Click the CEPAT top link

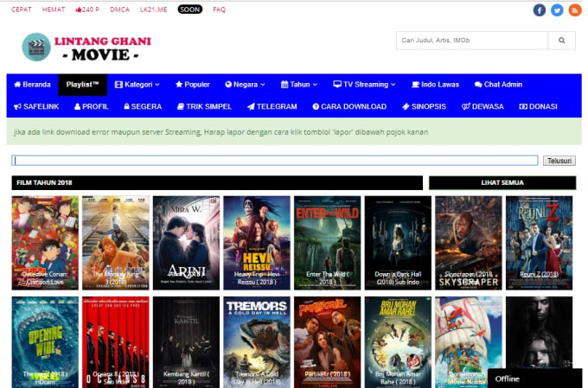(22, 10)
